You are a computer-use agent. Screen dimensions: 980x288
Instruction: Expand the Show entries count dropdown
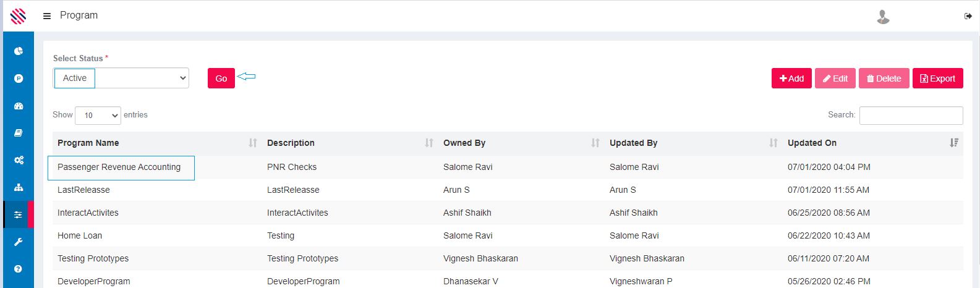pyautogui.click(x=98, y=116)
